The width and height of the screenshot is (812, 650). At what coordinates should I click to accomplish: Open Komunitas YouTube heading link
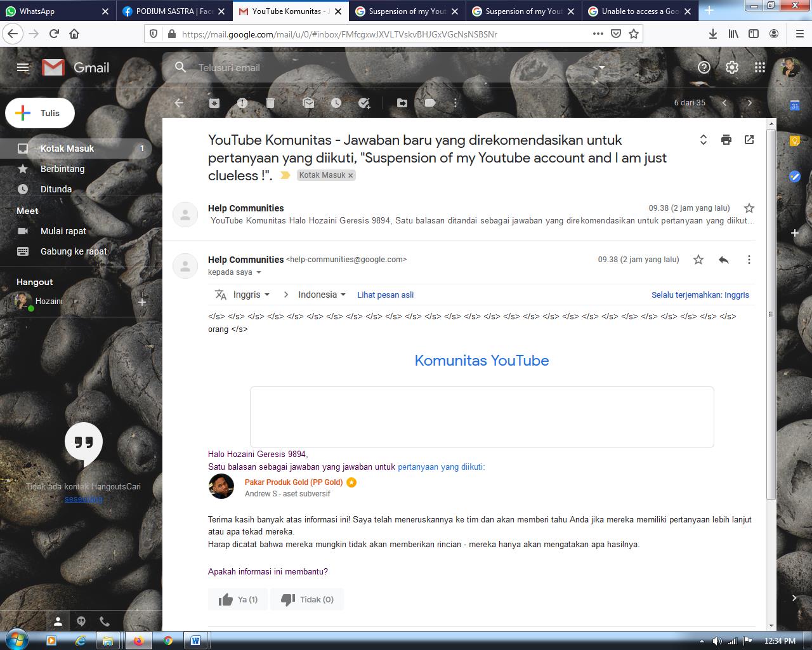tap(481, 361)
